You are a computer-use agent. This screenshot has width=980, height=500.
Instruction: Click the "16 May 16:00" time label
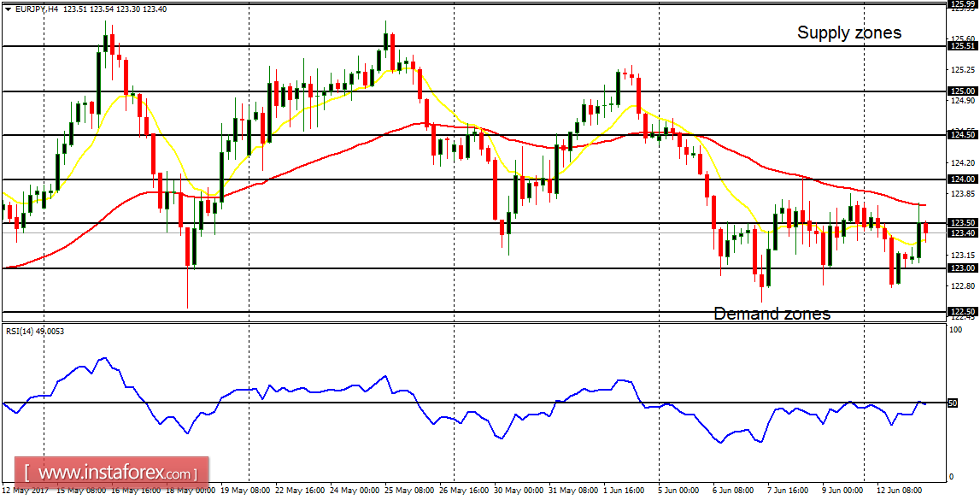137,491
